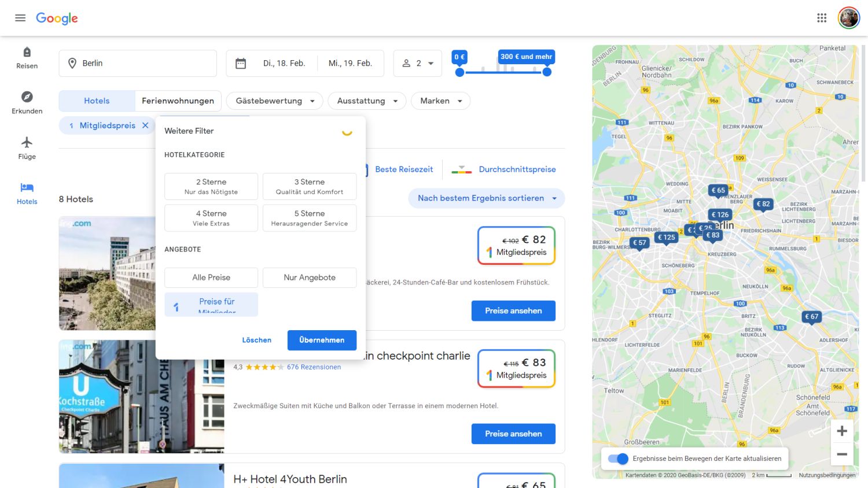Expand the Gästebewertung dropdown
Screen dimensions: 868x488
[275, 101]
